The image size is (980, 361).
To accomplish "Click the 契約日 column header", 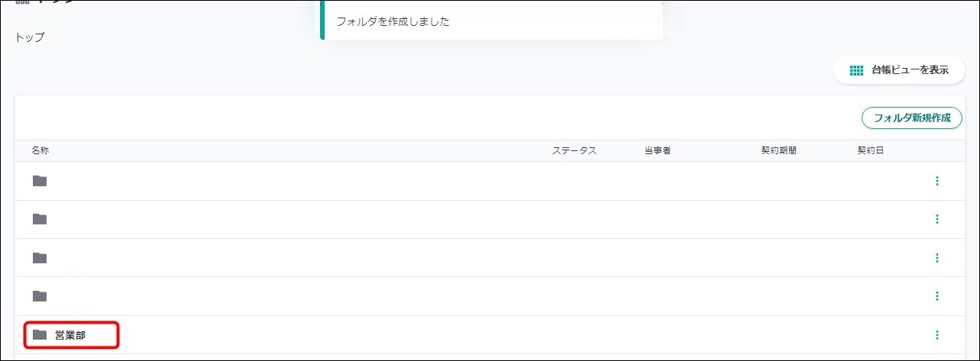I will point(870,151).
